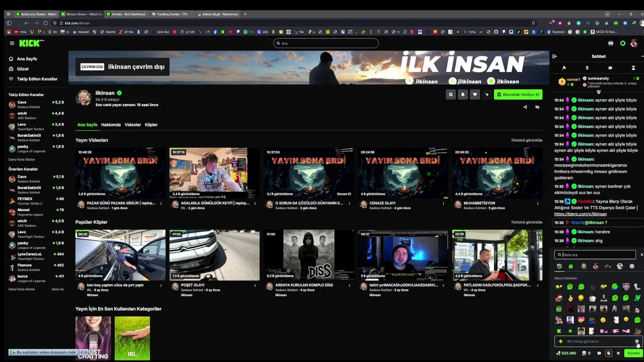Open the recent emotes clock tab
This screenshot has width=644, height=362.
pyautogui.click(x=559, y=266)
